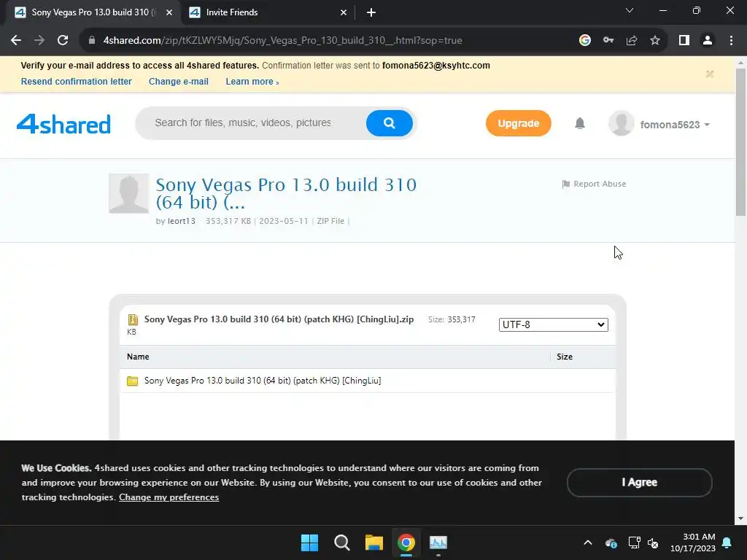Click Change e-mail link
The image size is (747, 560).
tap(179, 82)
